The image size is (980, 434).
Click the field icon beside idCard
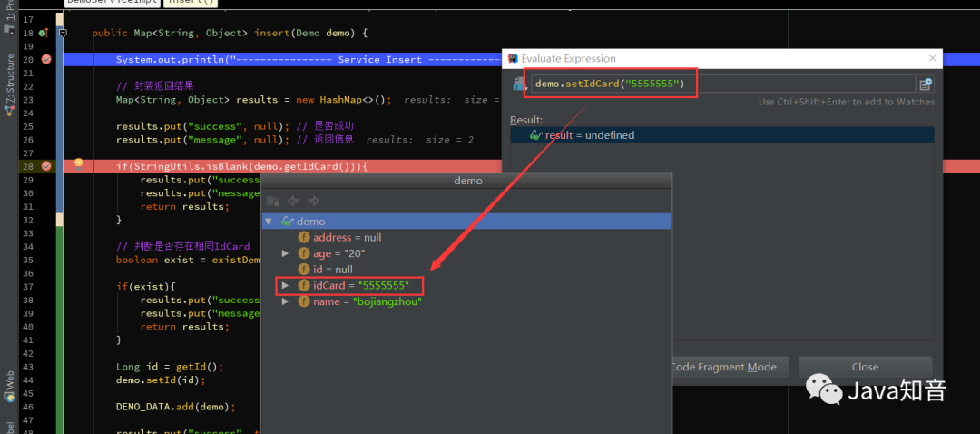click(x=304, y=285)
